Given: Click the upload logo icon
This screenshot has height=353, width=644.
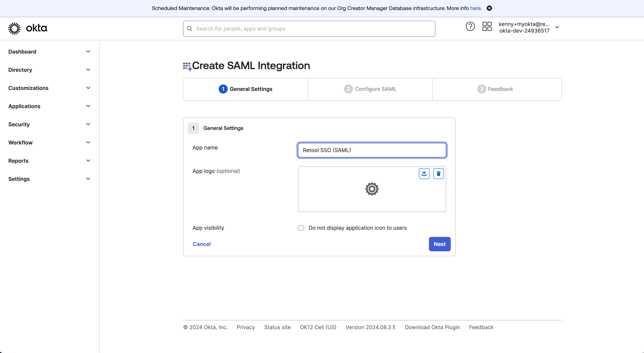Looking at the screenshot, I should coord(424,174).
